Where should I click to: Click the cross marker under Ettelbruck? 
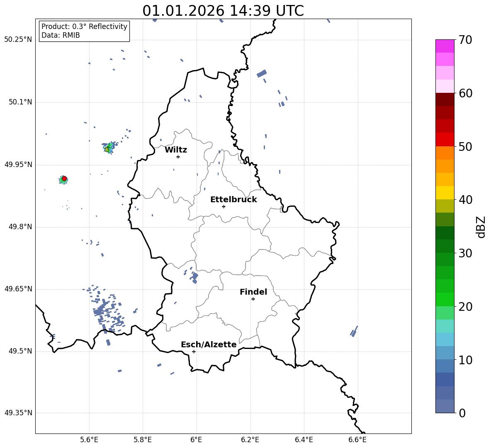(224, 206)
